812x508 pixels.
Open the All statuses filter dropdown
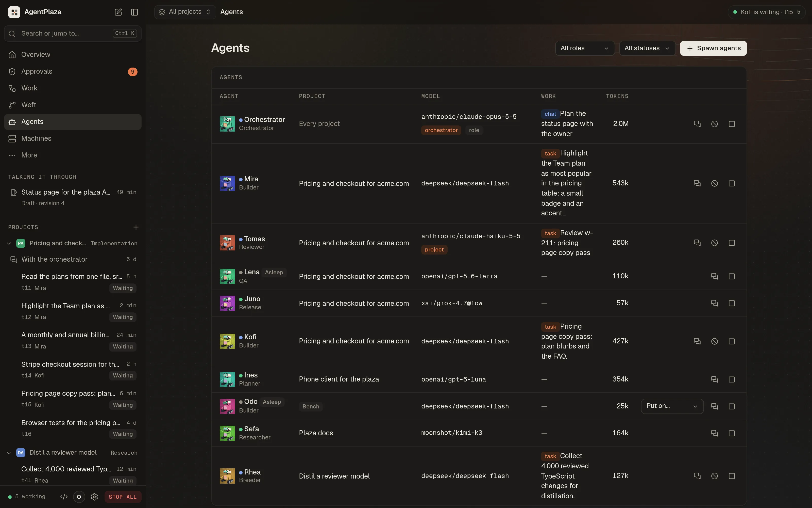click(647, 48)
